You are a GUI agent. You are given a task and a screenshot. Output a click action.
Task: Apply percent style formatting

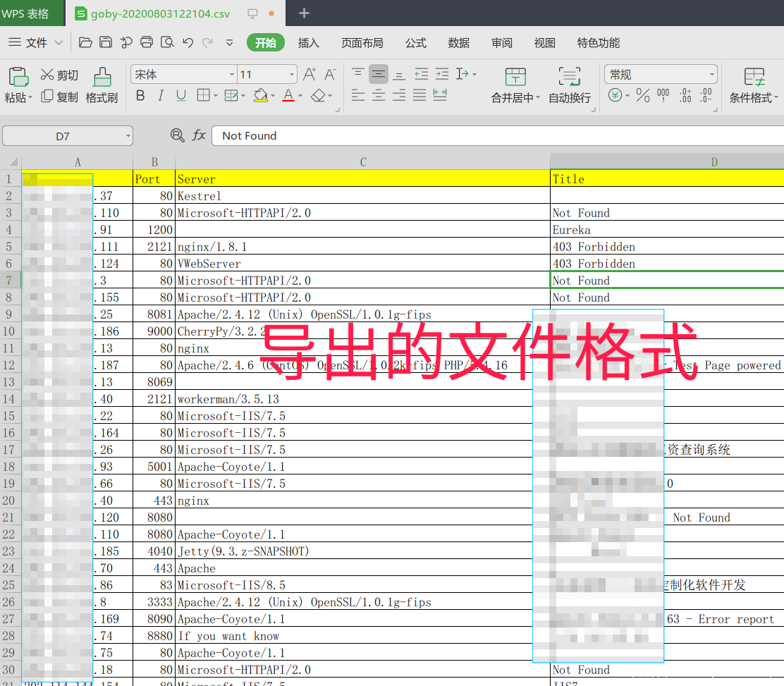642,96
